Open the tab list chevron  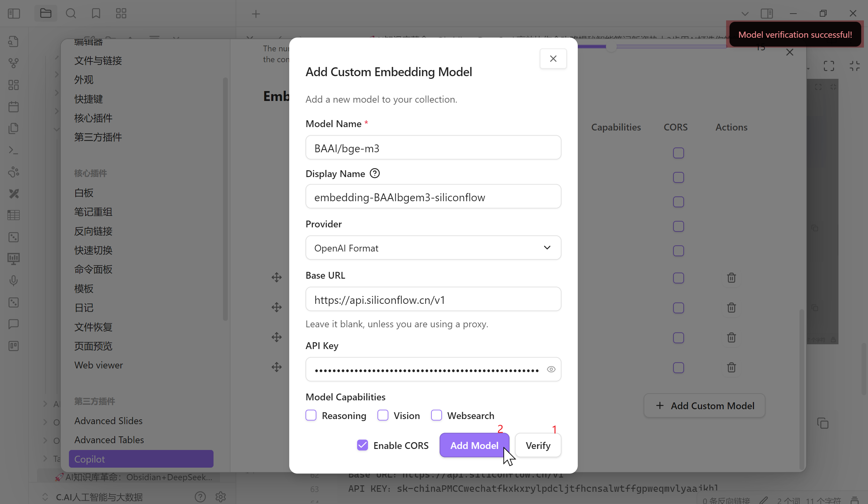click(745, 14)
